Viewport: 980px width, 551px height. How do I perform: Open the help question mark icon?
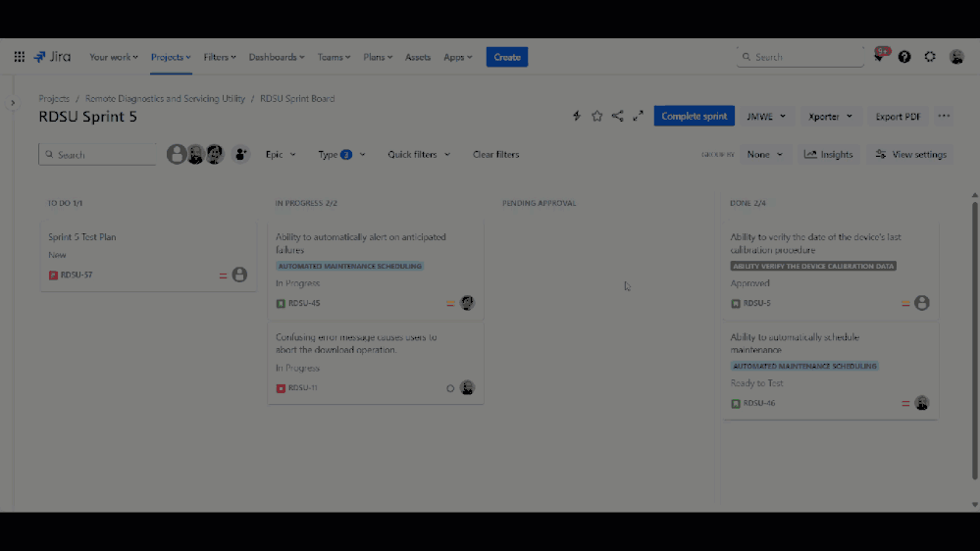(x=904, y=57)
